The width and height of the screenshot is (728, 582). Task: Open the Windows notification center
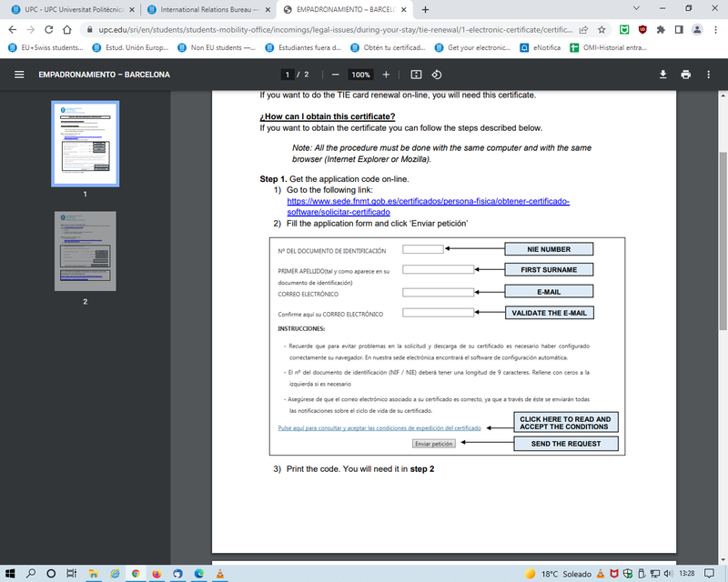coord(709,574)
